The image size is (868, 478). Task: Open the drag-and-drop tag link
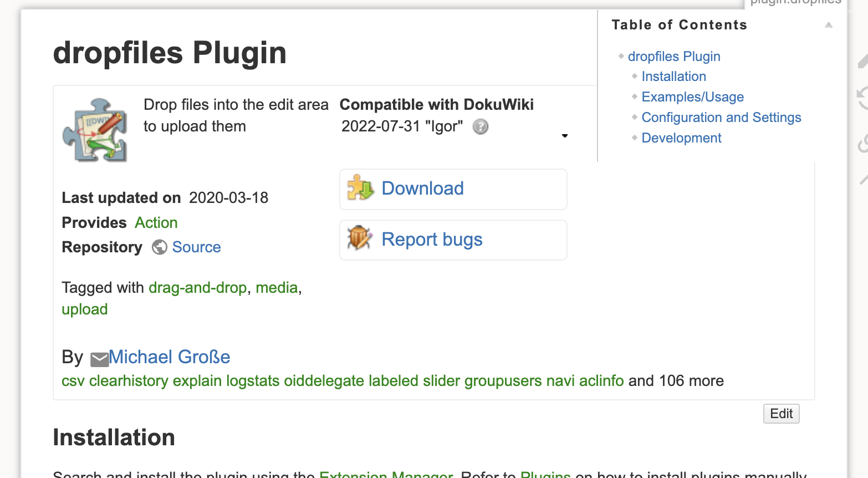(197, 288)
